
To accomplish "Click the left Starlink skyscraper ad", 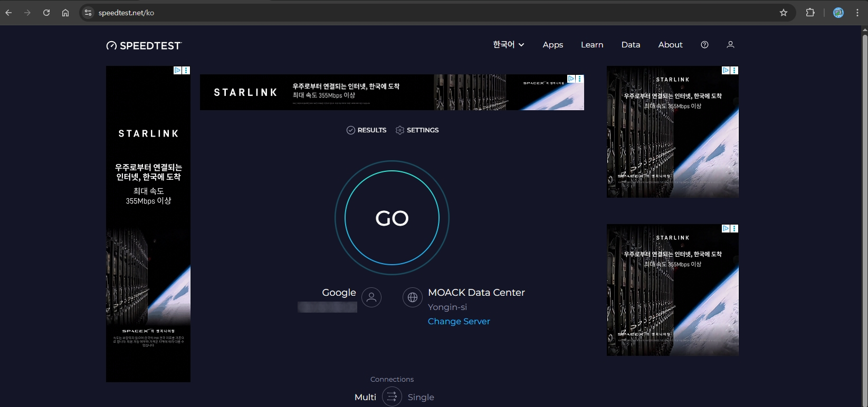I will pyautogui.click(x=148, y=224).
